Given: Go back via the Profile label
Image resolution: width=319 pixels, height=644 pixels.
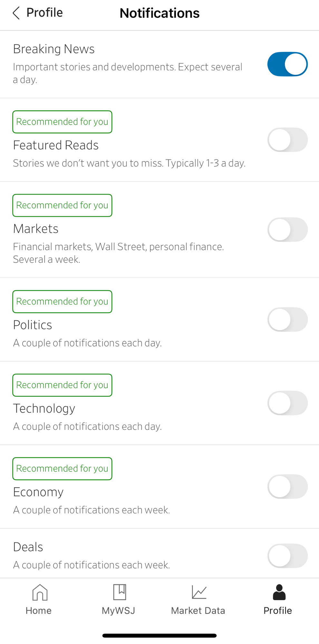Looking at the screenshot, I should (44, 13).
